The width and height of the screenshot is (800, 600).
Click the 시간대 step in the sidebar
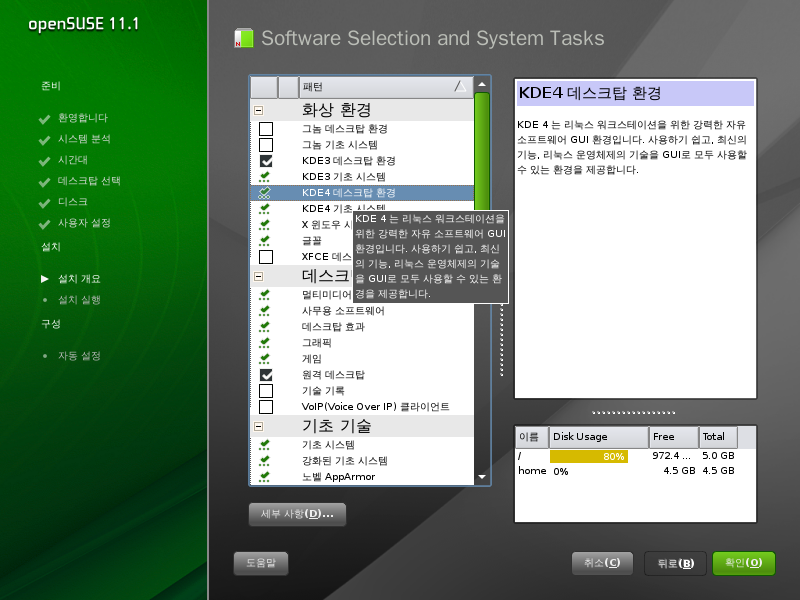72,160
